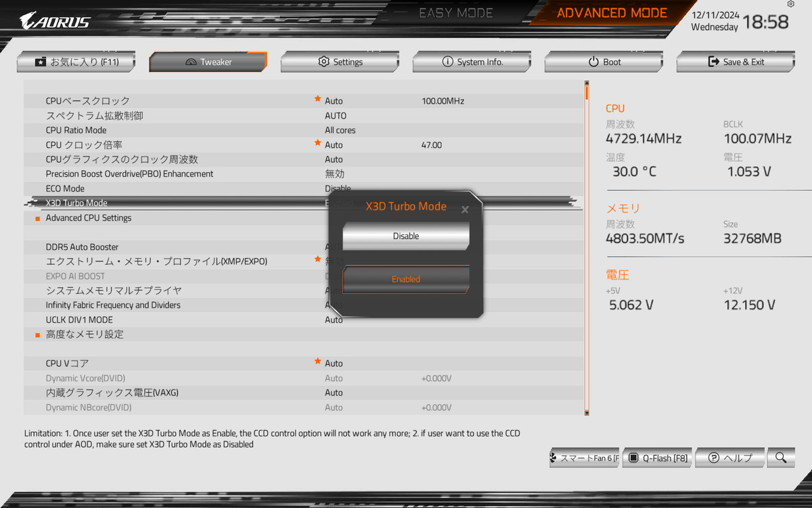This screenshot has height=508, width=812.
Task: Click the gear icon on Settings tab
Action: (323, 62)
